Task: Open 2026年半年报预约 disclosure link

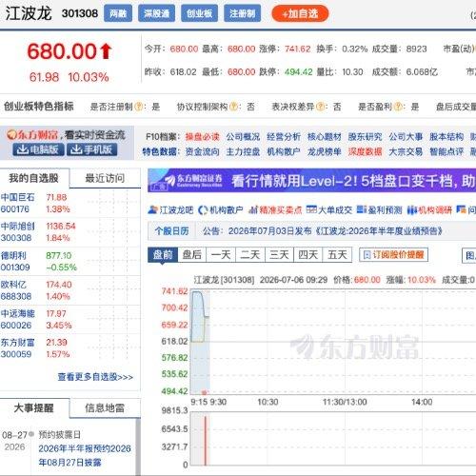Action: (x=85, y=455)
